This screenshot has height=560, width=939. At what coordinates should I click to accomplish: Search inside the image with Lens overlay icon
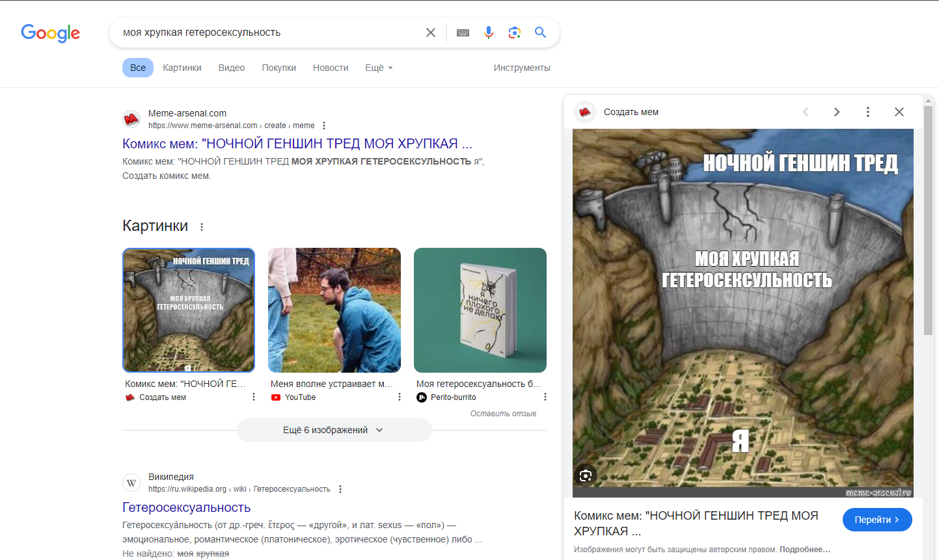pos(586,475)
